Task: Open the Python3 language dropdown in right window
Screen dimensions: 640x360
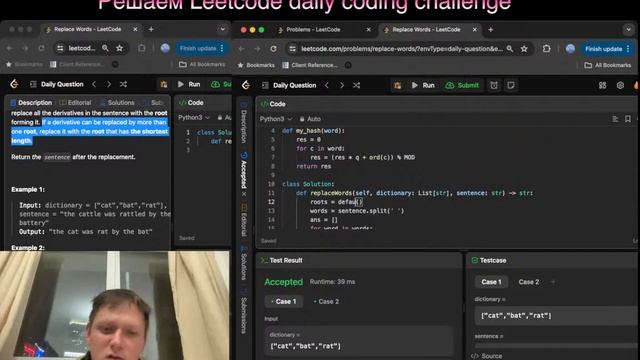Action: [x=276, y=119]
